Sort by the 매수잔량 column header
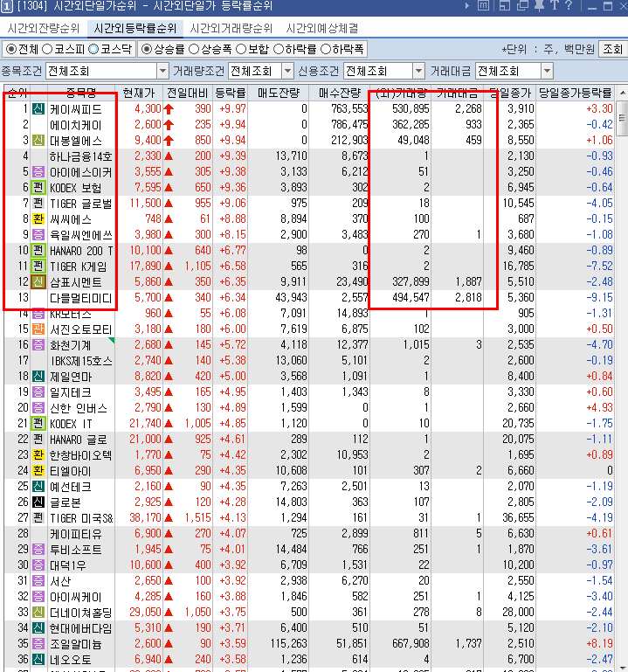 [339, 93]
